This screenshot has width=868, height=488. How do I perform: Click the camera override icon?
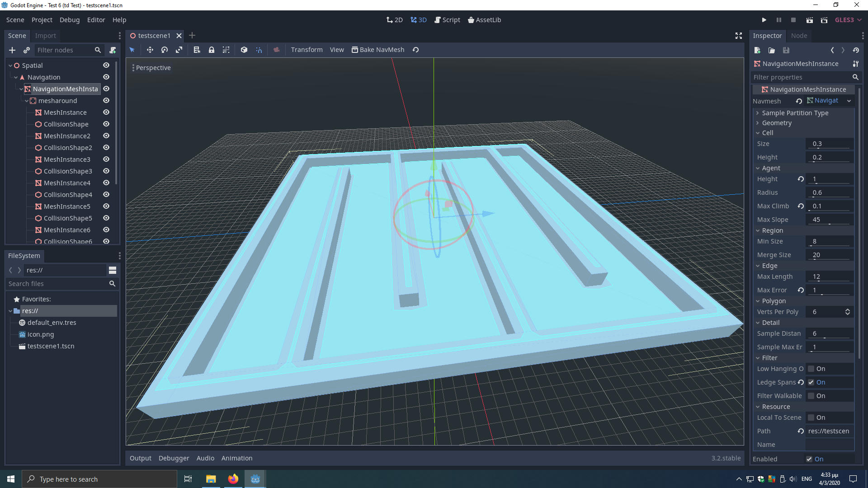[277, 50]
